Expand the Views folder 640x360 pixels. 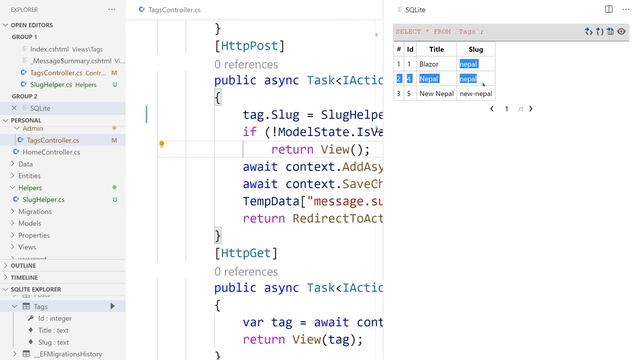[13, 247]
